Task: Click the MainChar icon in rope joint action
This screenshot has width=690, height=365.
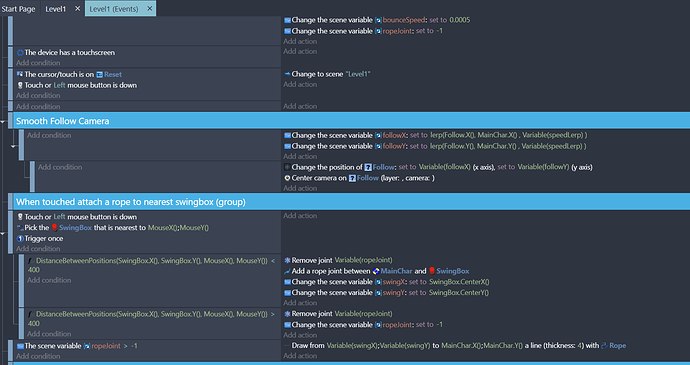Action: click(x=376, y=271)
